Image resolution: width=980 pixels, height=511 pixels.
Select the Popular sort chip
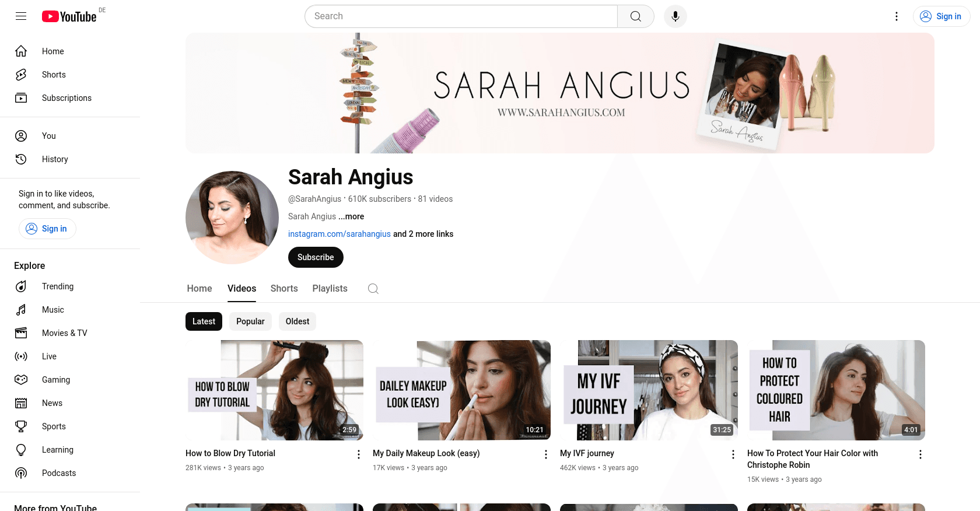(x=250, y=321)
